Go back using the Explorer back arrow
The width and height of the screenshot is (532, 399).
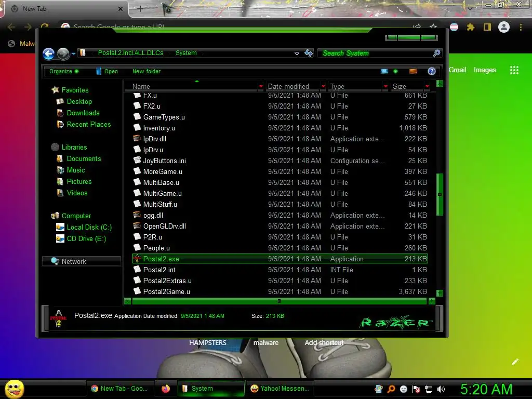pos(48,54)
